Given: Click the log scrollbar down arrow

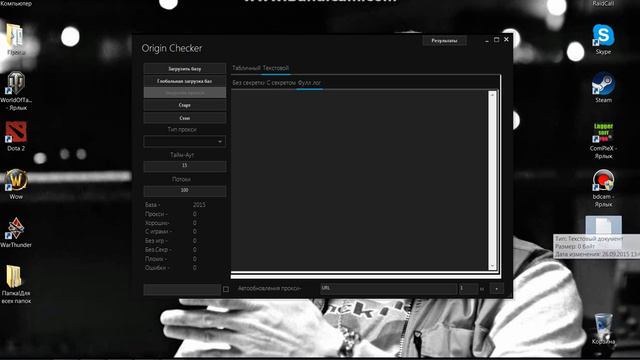Looking at the screenshot, I should coord(492,266).
